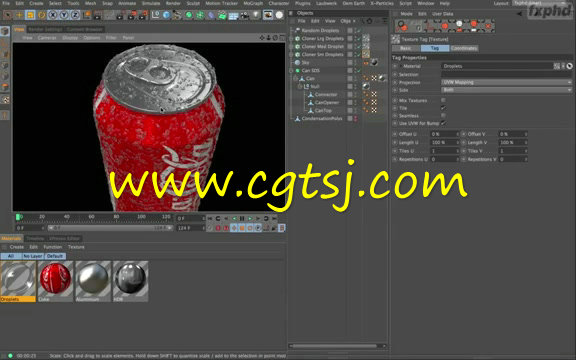Image resolution: width=576 pixels, height=360 pixels.
Task: Toggle enable checkmark for Cloner Med Droplets
Action: [x=359, y=46]
